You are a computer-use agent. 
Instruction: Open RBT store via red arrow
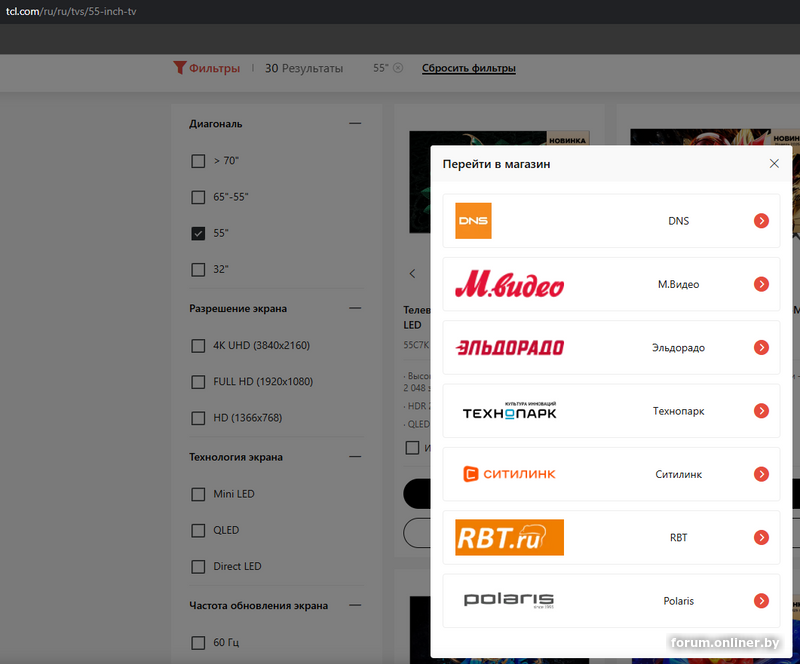[761, 537]
